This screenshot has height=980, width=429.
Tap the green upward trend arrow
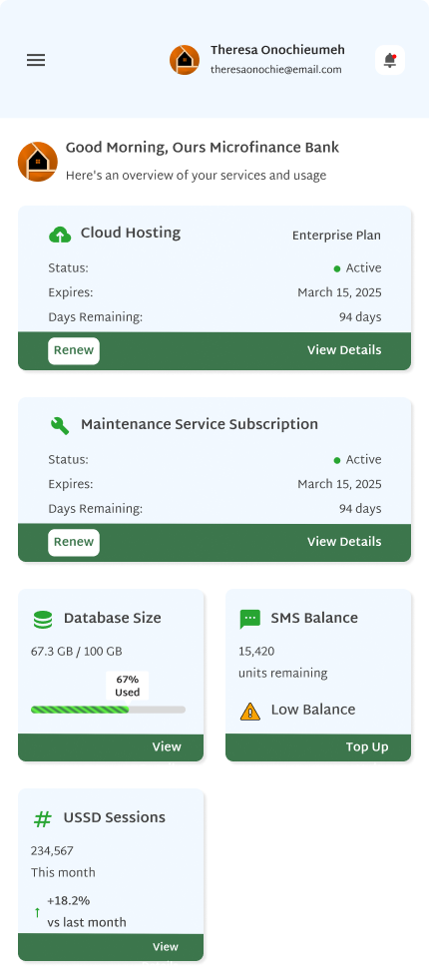37,912
